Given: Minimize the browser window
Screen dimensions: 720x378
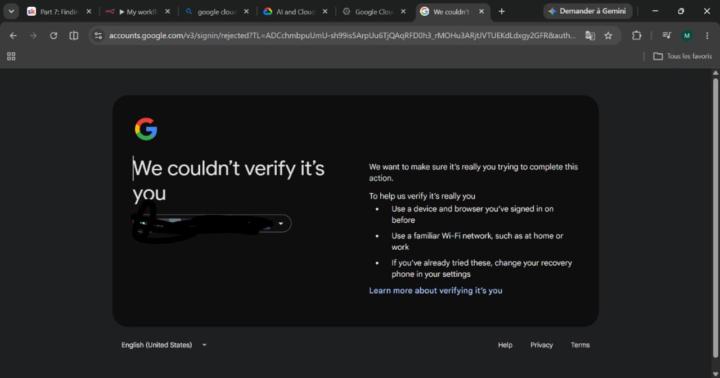Looking at the screenshot, I should pyautogui.click(x=655, y=11).
